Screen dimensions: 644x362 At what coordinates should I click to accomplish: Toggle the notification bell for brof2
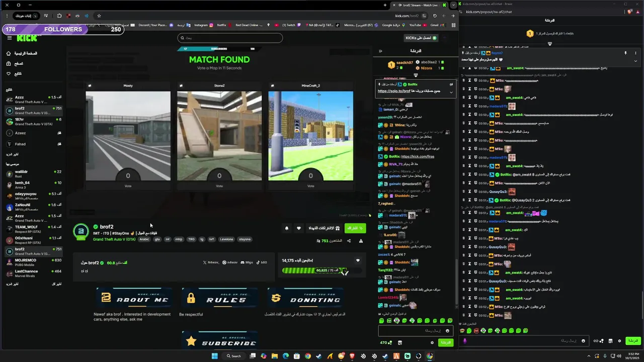point(287,228)
